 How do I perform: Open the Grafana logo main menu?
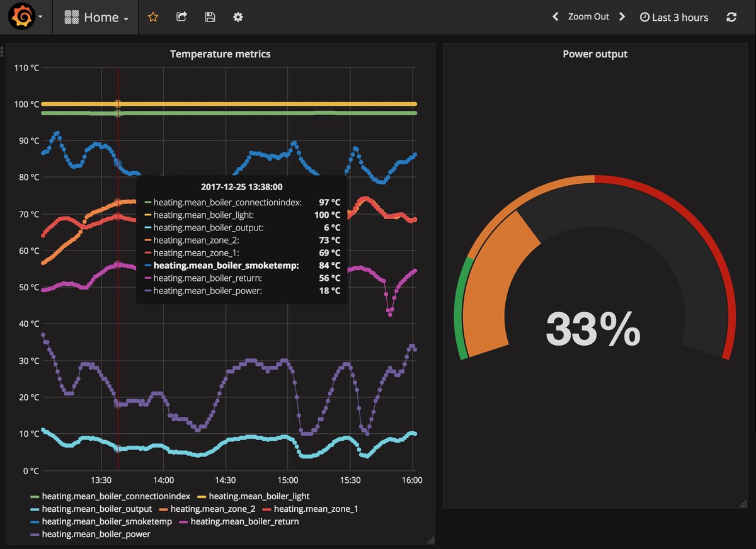[x=21, y=17]
